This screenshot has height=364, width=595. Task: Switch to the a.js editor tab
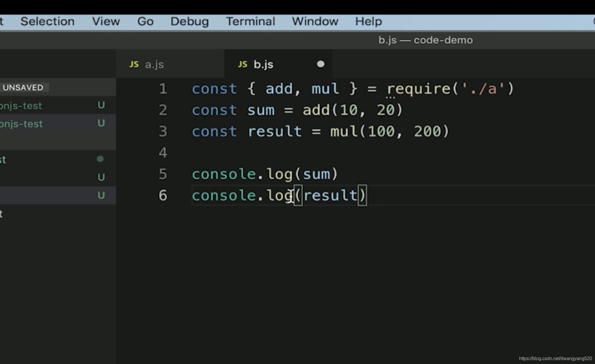170,64
